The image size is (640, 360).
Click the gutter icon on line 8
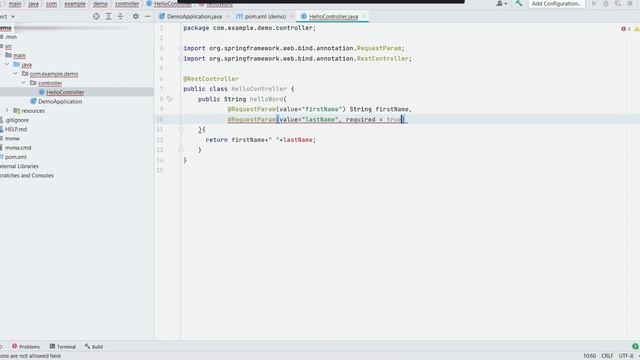pyautogui.click(x=170, y=99)
